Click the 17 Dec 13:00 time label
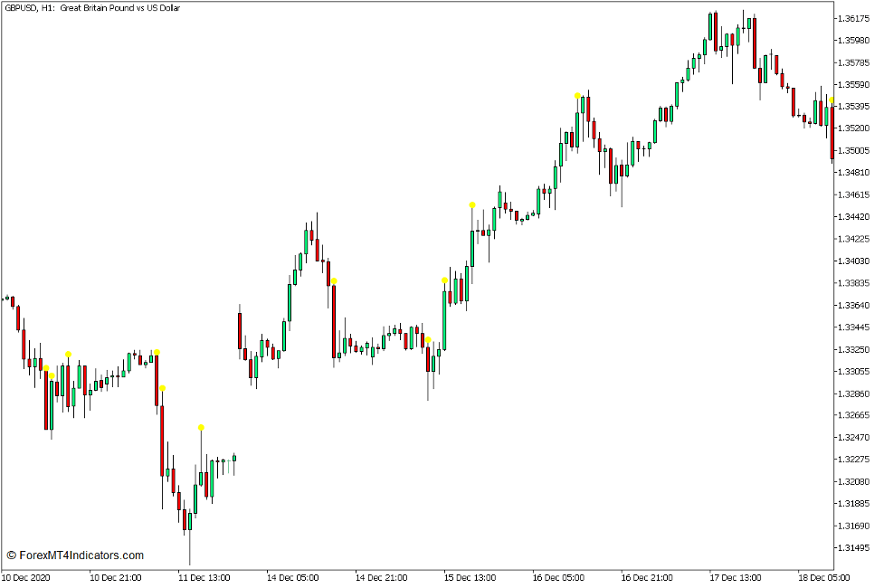Image resolution: width=884 pixels, height=588 pixels. click(736, 577)
